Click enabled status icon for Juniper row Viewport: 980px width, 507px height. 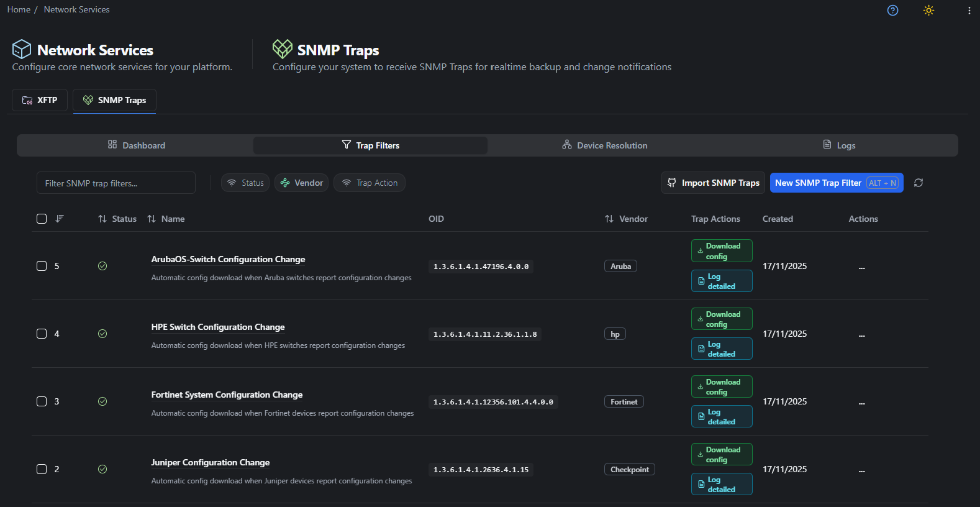102,469
